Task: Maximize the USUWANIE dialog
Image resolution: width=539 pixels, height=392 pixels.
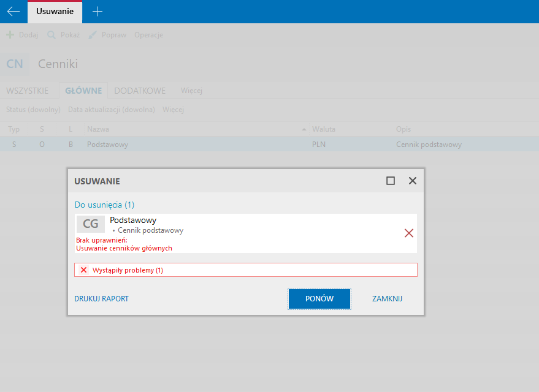Action: (391, 181)
